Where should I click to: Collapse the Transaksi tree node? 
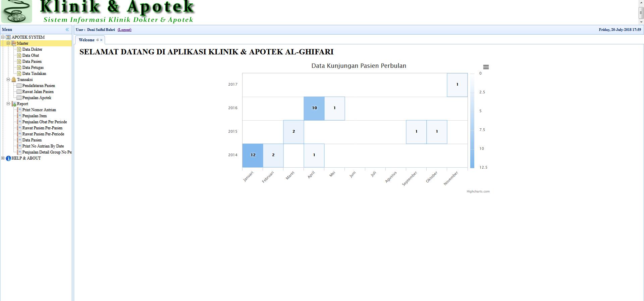coord(8,80)
